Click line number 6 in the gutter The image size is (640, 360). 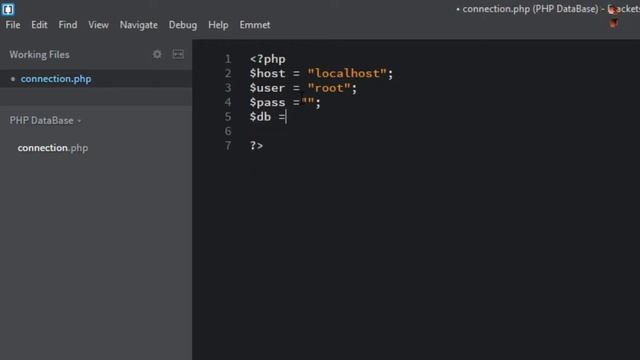228,131
